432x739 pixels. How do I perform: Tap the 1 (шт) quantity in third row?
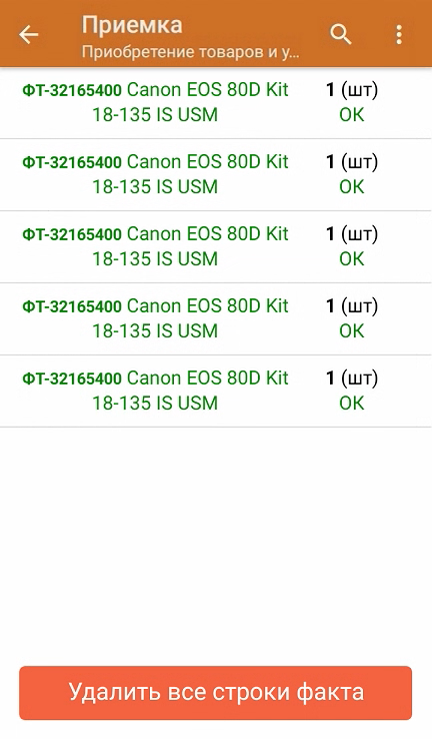351,234
